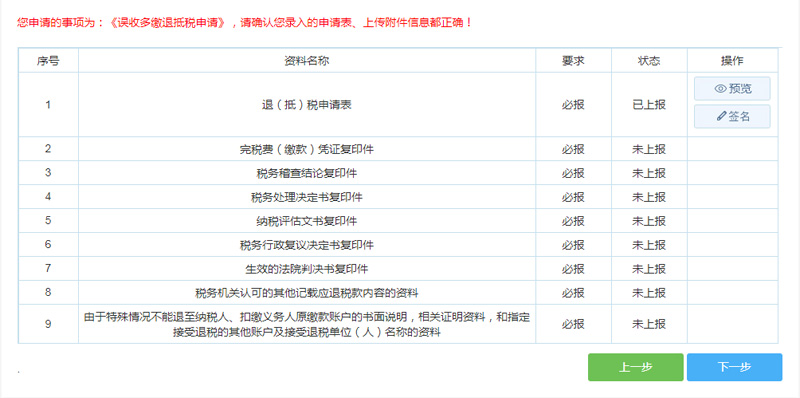Click the eye icon in 预览 button
The height and width of the screenshot is (398, 800).
tap(720, 89)
